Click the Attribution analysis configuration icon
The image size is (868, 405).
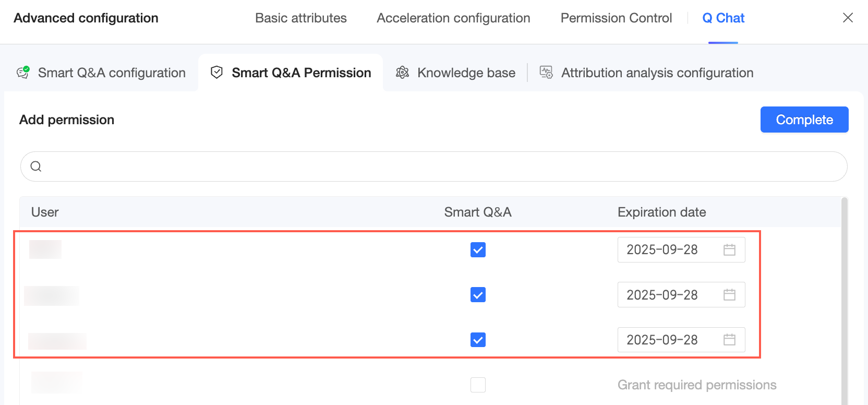coord(546,73)
